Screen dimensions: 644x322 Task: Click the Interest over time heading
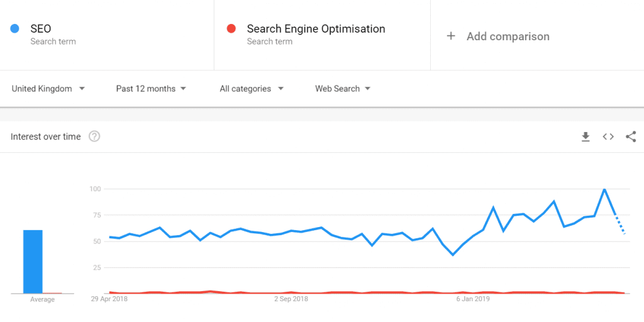tap(45, 136)
